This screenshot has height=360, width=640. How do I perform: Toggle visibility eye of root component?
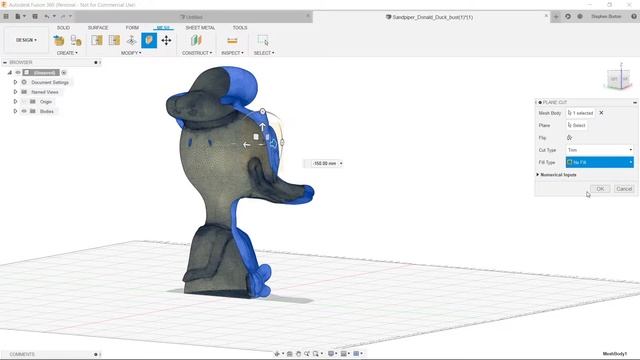click(x=18, y=73)
